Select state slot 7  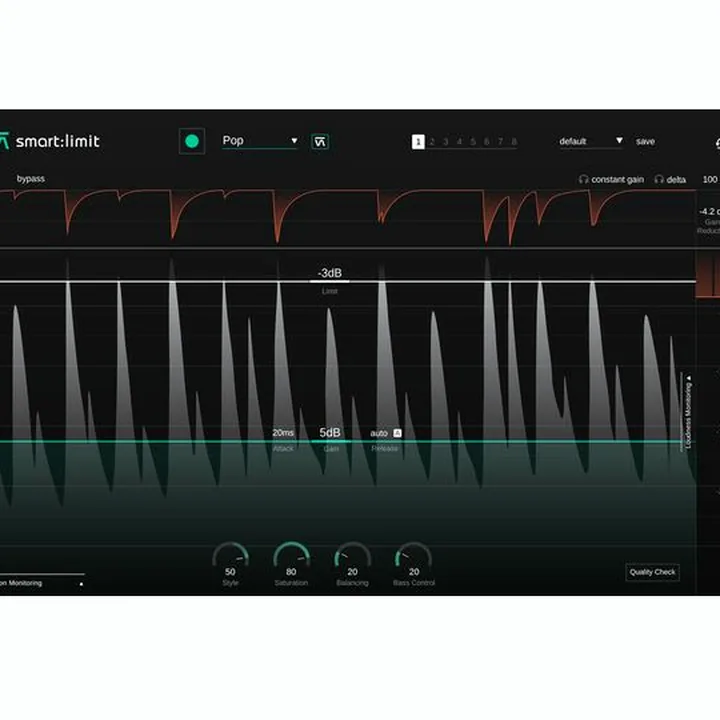click(x=501, y=142)
